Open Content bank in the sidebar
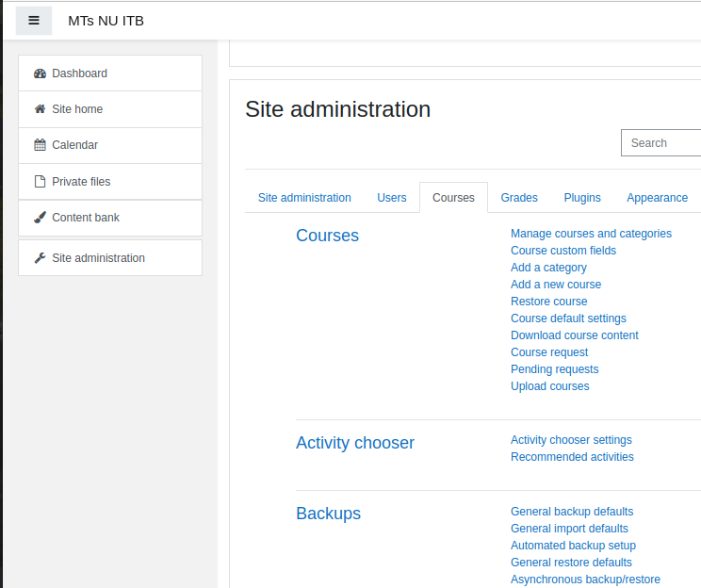The width and height of the screenshot is (701, 588). click(x=110, y=218)
